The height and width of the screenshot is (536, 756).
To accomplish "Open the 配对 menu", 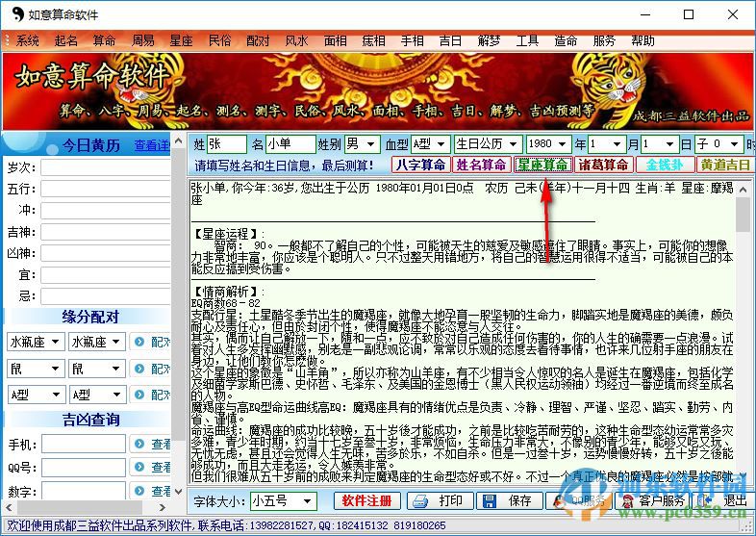I will (x=258, y=41).
